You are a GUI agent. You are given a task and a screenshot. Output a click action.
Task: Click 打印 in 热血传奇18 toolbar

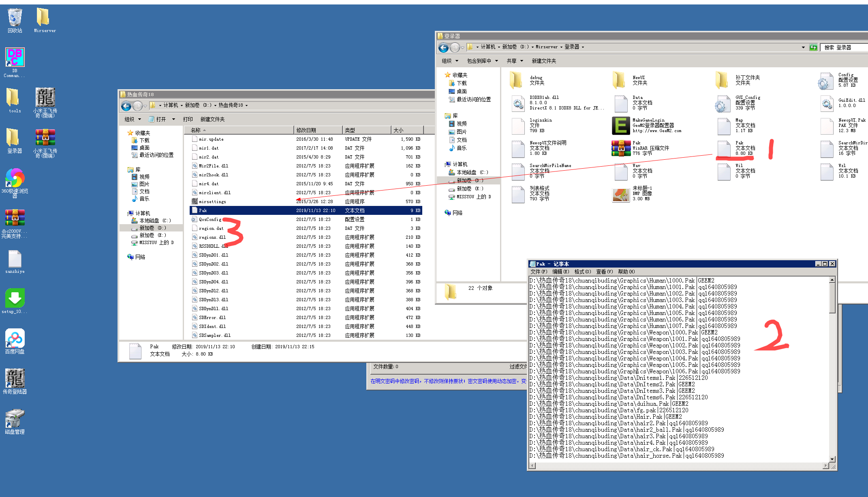(188, 119)
